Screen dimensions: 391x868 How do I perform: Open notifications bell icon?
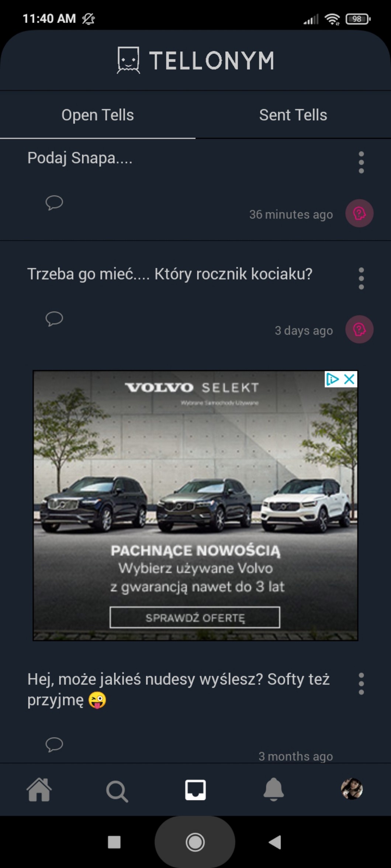[274, 789]
